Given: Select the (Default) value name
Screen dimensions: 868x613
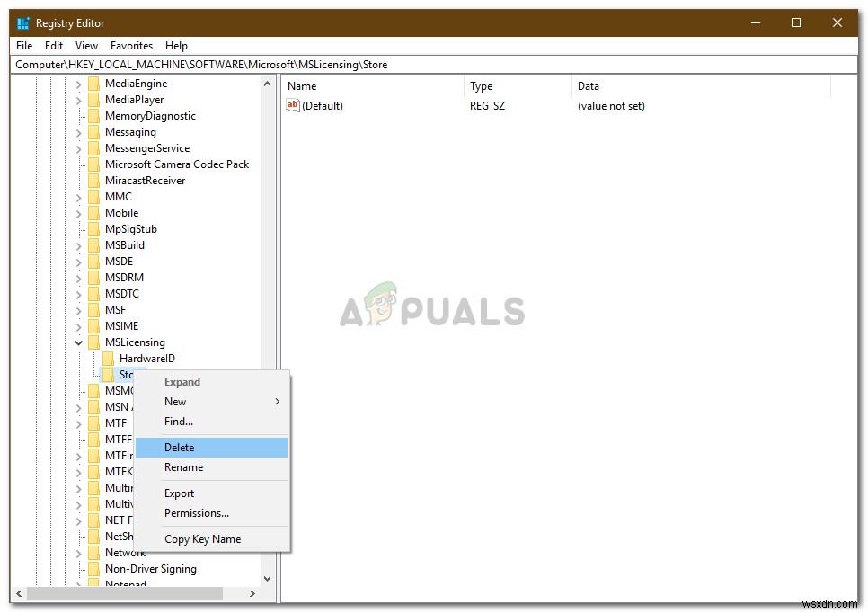Looking at the screenshot, I should click(323, 106).
